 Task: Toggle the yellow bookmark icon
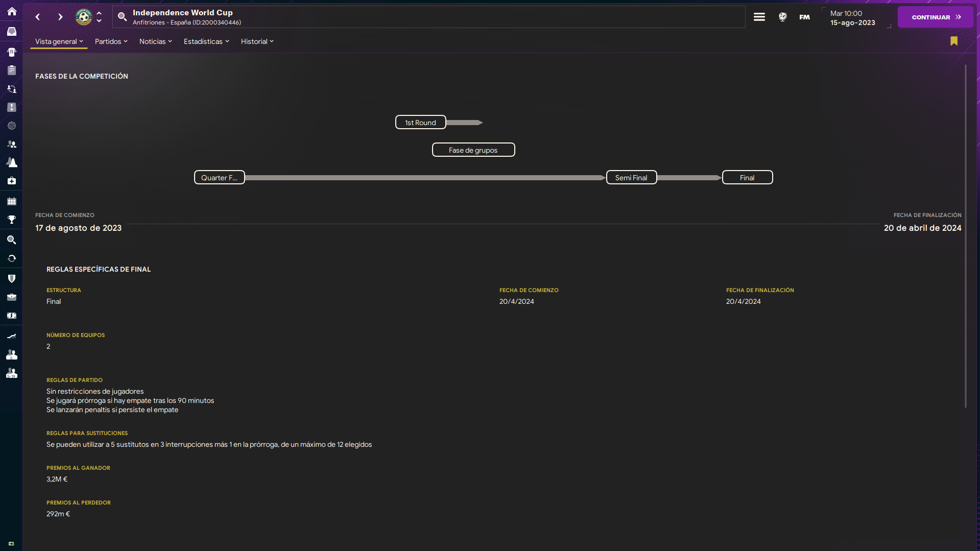pyautogui.click(x=953, y=41)
